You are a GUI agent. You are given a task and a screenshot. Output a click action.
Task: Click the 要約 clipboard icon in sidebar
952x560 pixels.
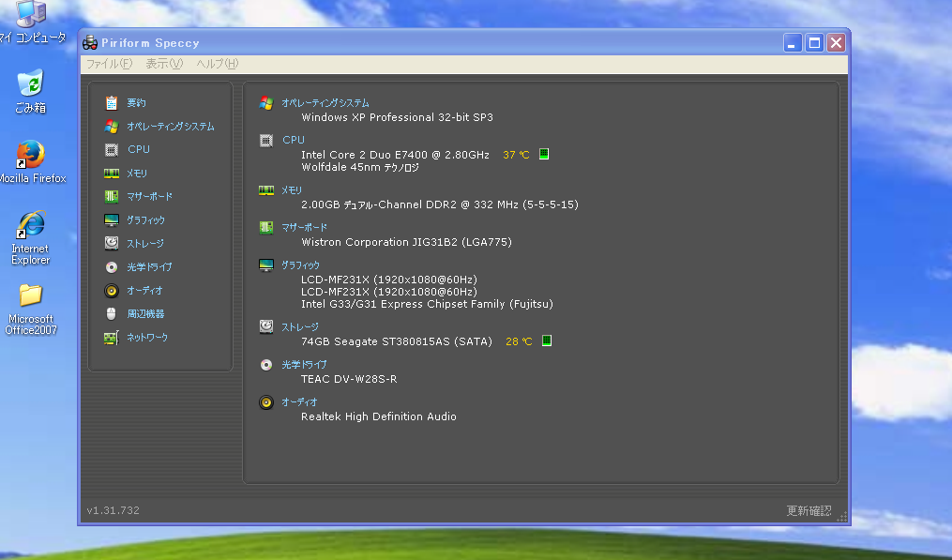point(111,102)
